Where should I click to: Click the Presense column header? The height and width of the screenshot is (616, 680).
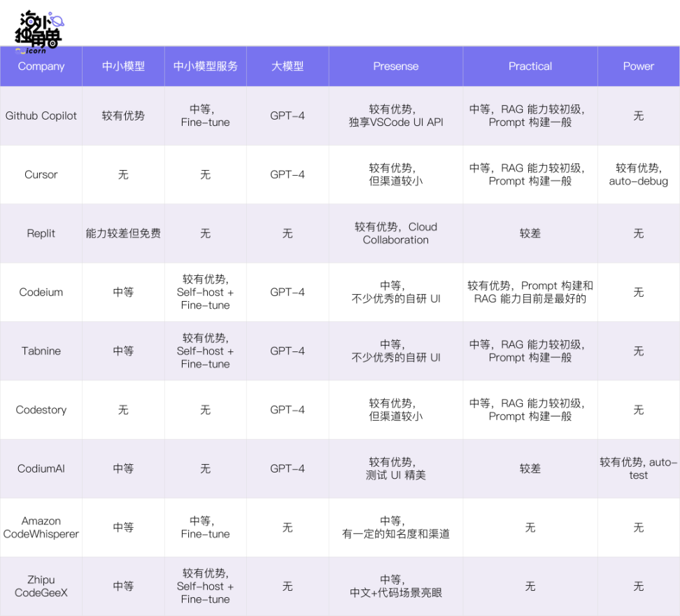click(x=395, y=66)
